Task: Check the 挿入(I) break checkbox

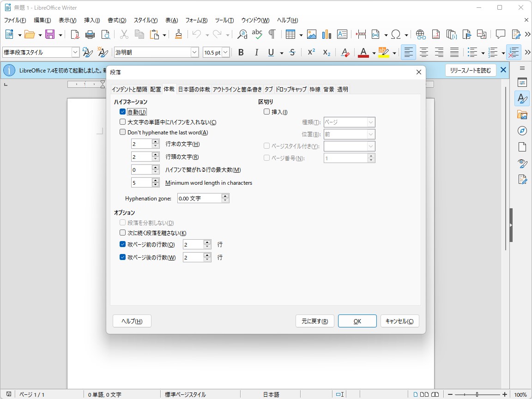Action: pos(266,112)
